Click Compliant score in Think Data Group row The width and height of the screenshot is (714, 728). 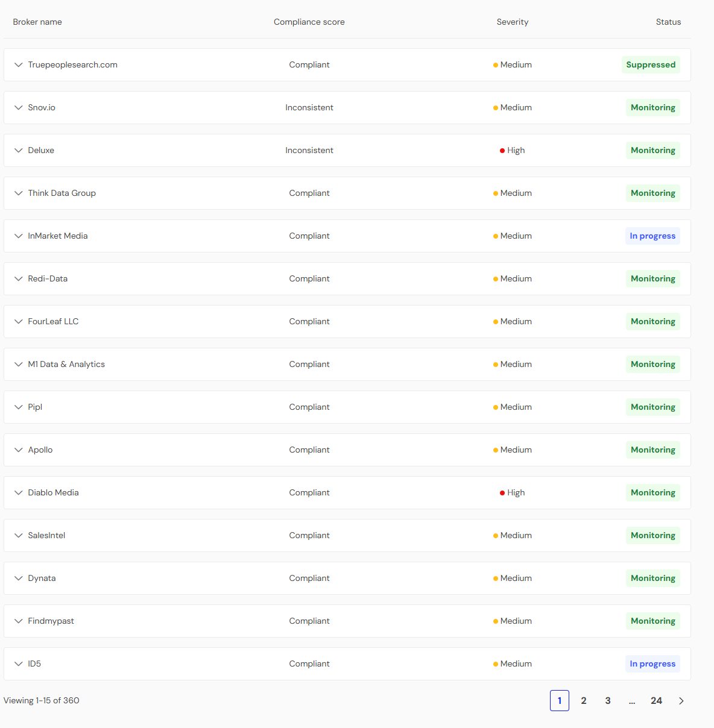pyautogui.click(x=309, y=193)
